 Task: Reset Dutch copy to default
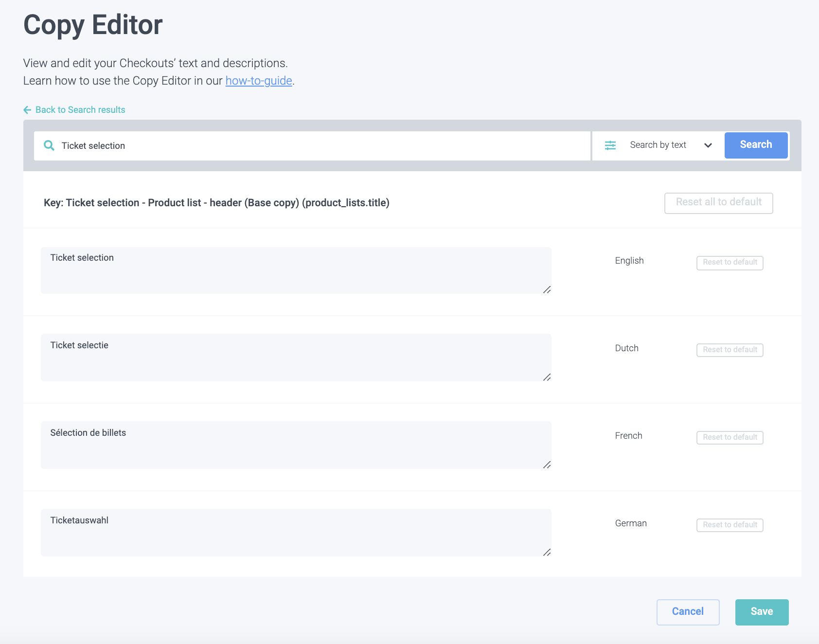[730, 350]
